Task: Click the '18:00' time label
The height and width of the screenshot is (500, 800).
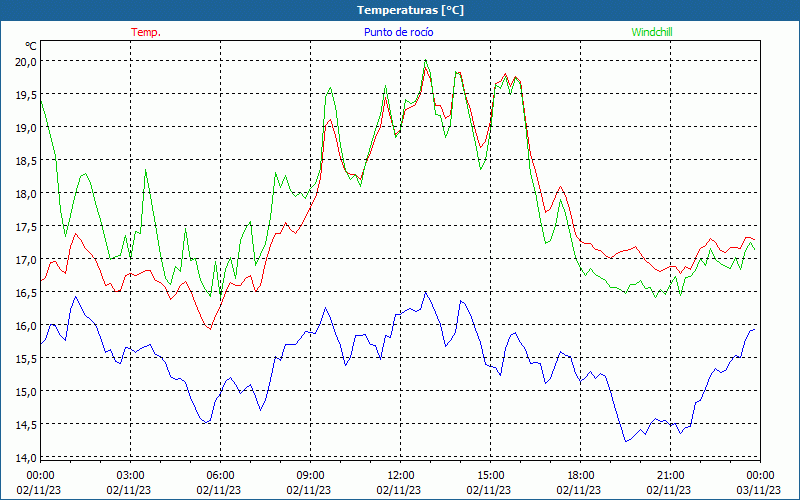Action: (x=581, y=475)
